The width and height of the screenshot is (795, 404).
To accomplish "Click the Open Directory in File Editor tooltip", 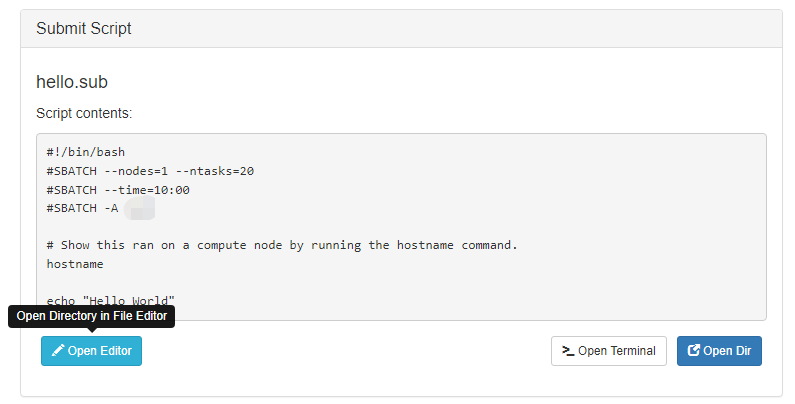I will [x=91, y=316].
